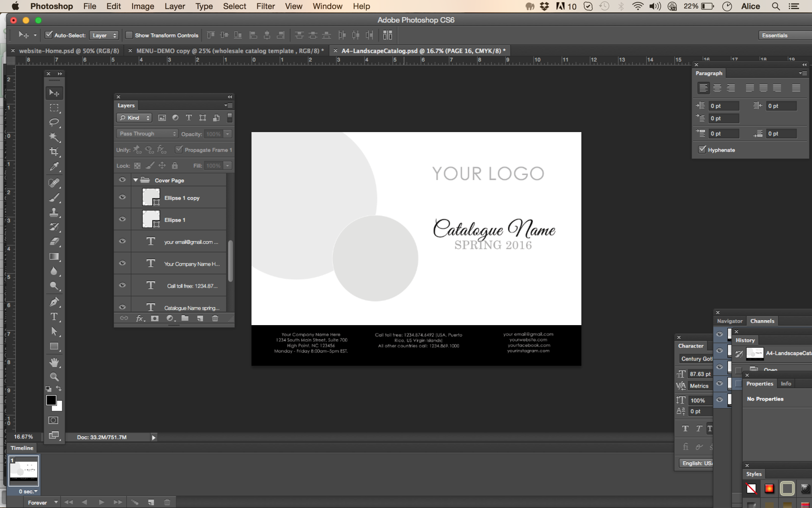The height and width of the screenshot is (508, 812).
Task: Open the Filter menu
Action: point(265,6)
